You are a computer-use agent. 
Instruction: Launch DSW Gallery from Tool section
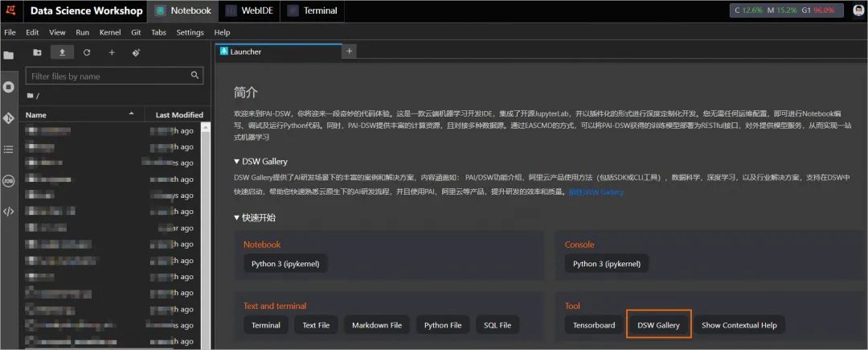tap(658, 325)
